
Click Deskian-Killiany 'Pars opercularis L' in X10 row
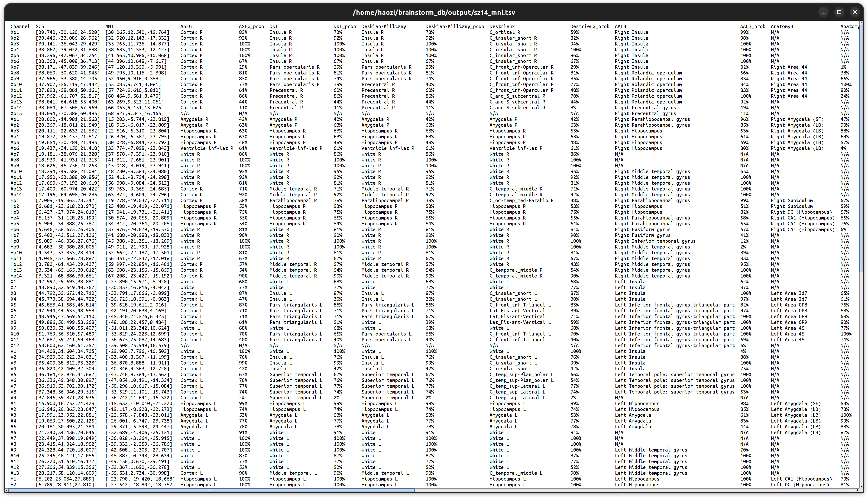386,334
